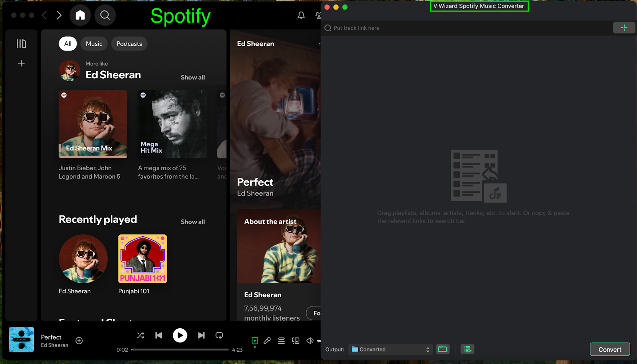This screenshot has width=637, height=364.
Task: Select the Podcasts filter tab
Action: point(129,44)
